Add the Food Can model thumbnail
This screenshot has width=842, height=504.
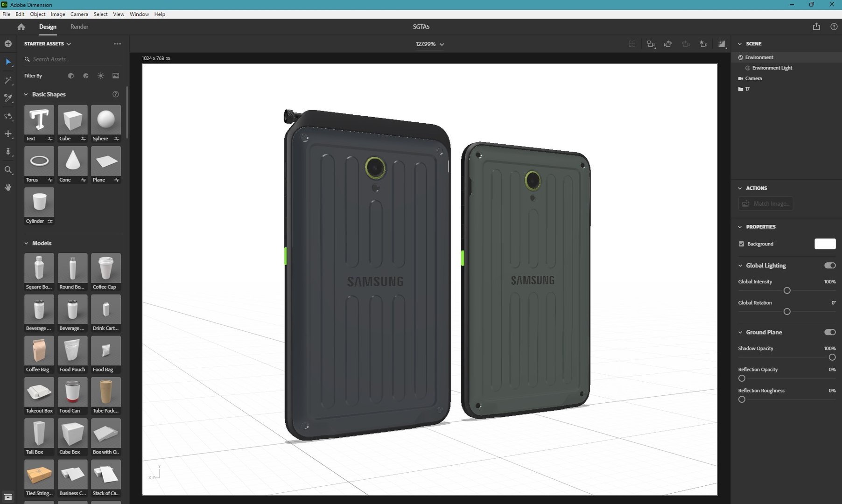click(x=72, y=392)
